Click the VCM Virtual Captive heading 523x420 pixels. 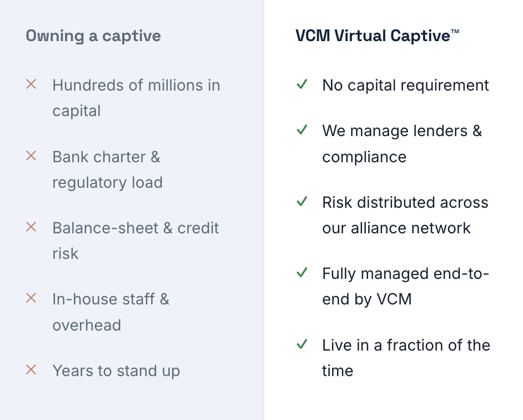tap(377, 36)
